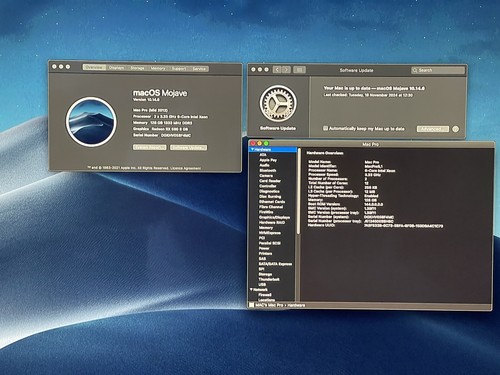Select Power in the sidebar
Image resolution: width=500 pixels, height=375 pixels.
[x=264, y=248]
